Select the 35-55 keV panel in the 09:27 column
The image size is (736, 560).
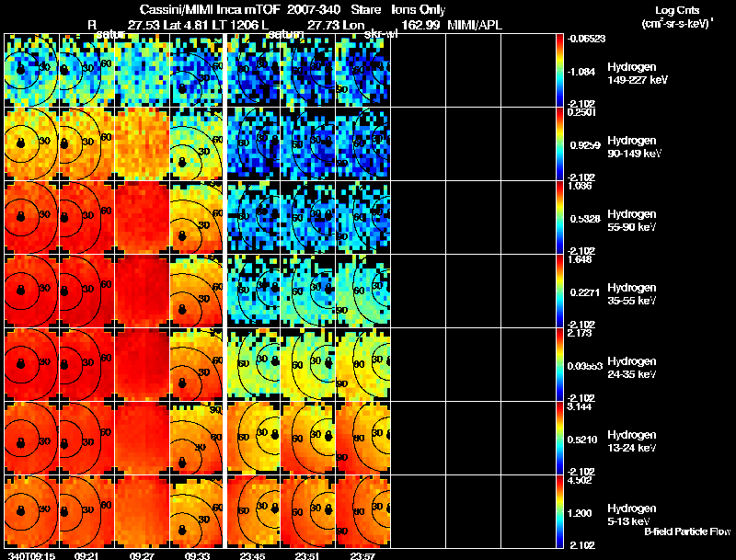coord(143,291)
